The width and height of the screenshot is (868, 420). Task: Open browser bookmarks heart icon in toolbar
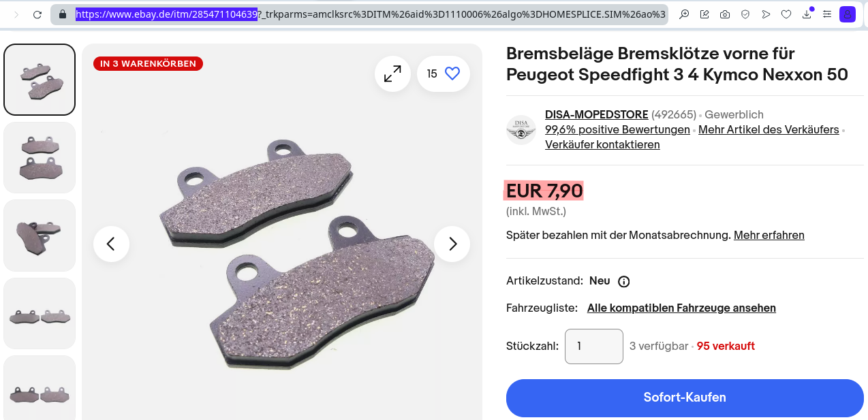786,14
